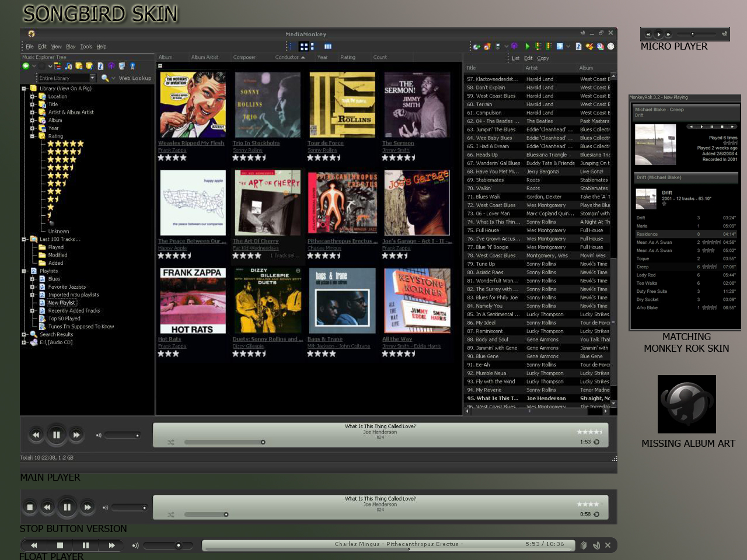
Task: Click the 'missing album art' placeholder image
Action: pyautogui.click(x=686, y=404)
